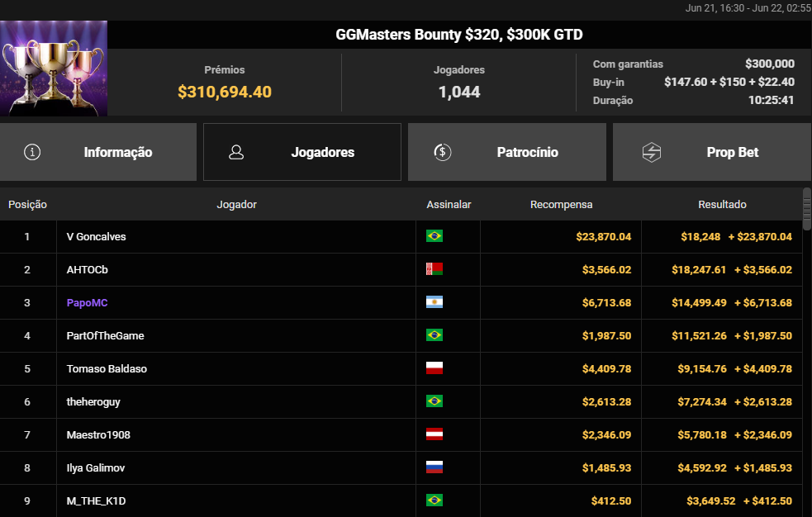Select player Ilya Galimov
Viewport: 812px width, 517px height.
tap(95, 467)
